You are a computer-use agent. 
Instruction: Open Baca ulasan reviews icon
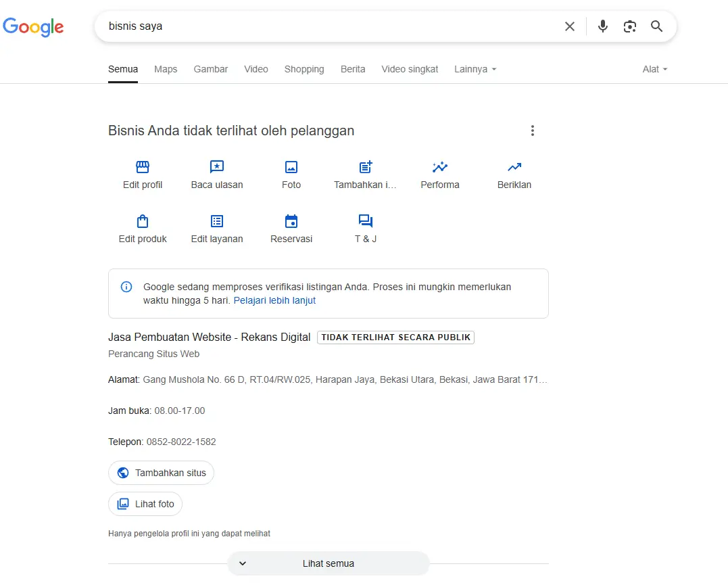(217, 167)
